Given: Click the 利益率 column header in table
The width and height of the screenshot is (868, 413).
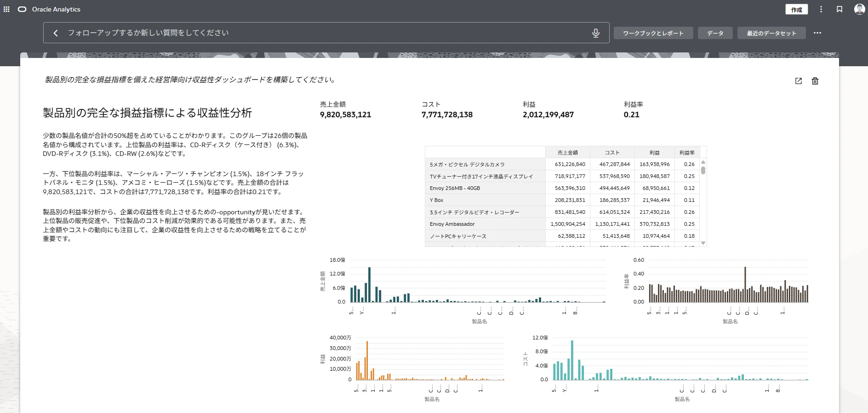Looking at the screenshot, I should click(x=687, y=152).
